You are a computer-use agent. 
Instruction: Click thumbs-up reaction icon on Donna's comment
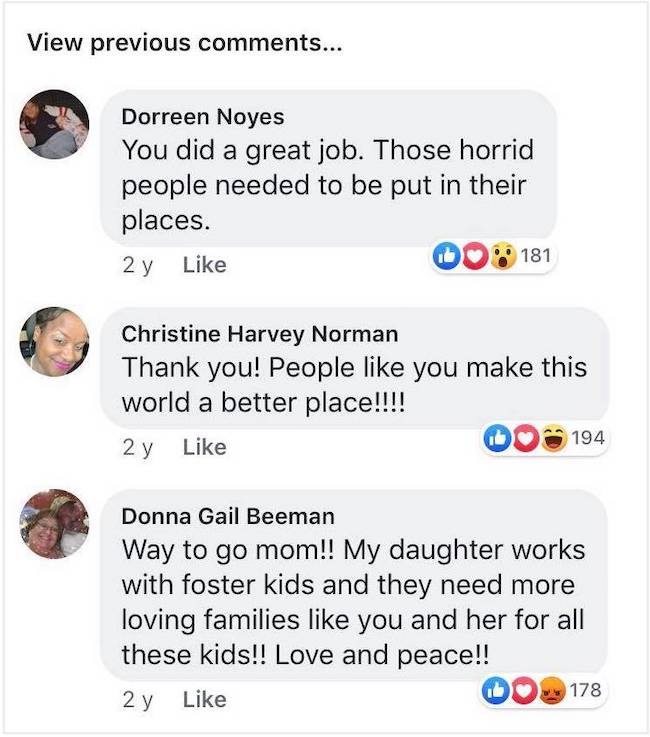(496, 690)
